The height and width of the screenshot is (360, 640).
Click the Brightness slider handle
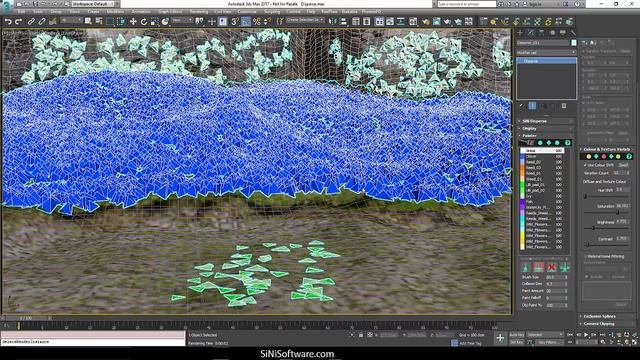593,229
